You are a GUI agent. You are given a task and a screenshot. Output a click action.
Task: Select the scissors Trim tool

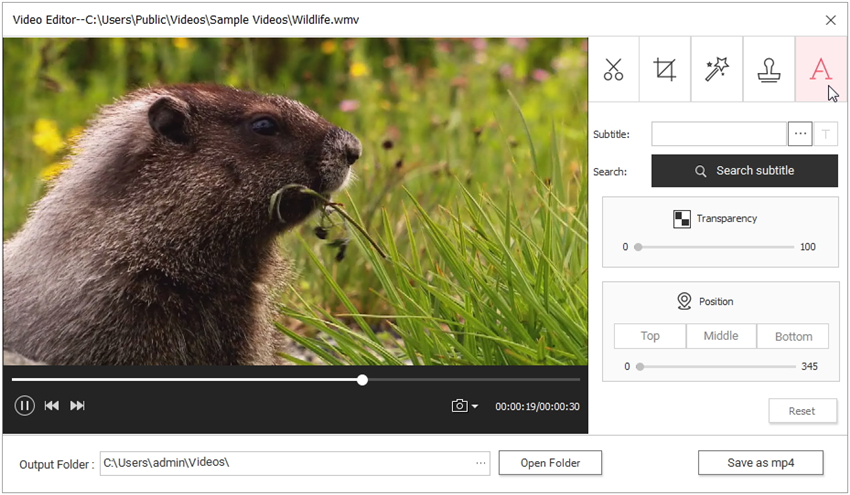coord(613,70)
